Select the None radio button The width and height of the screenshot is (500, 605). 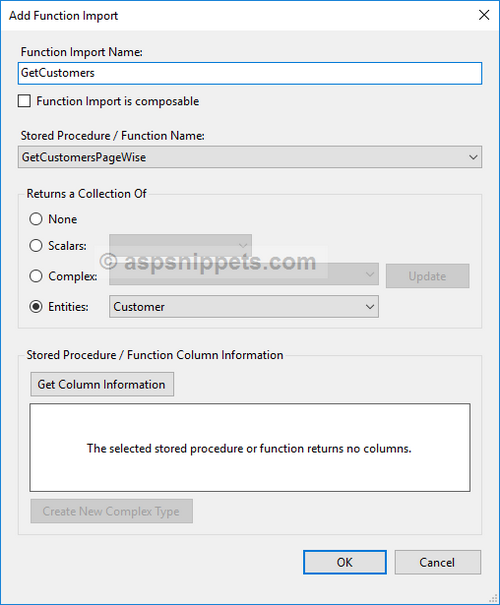36,219
